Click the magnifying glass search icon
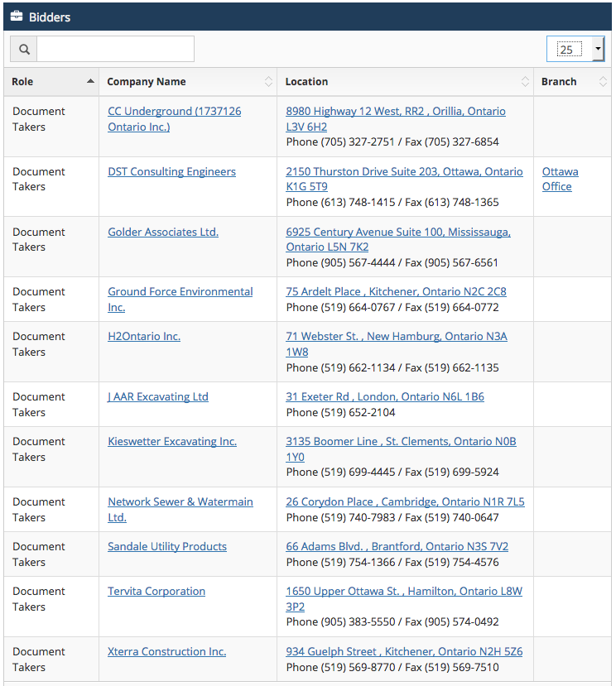616x686 pixels. point(24,49)
